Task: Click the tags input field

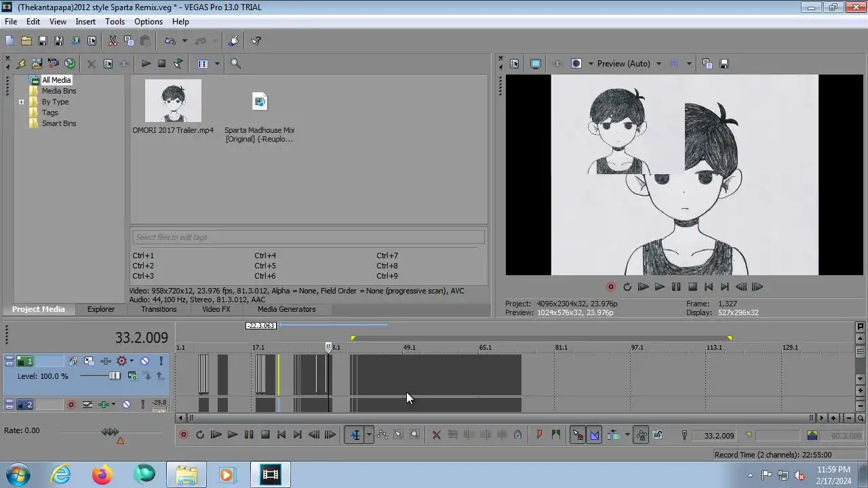Action: [x=309, y=237]
